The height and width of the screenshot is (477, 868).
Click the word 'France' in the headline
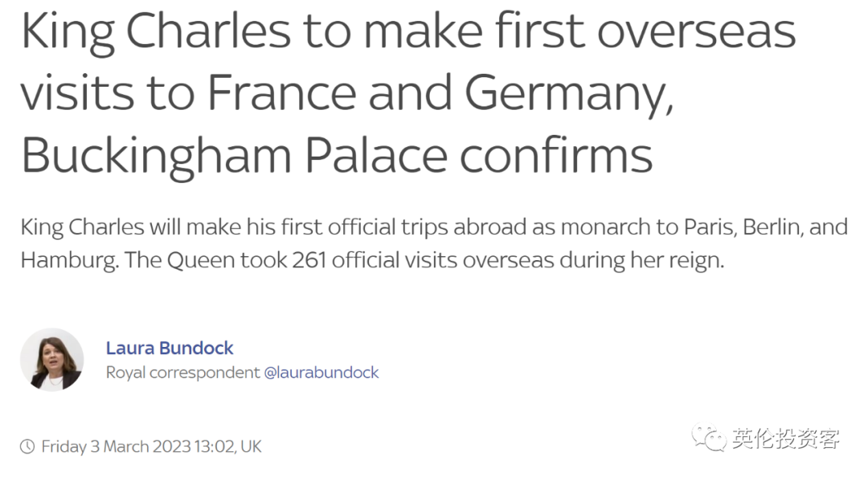pos(282,92)
